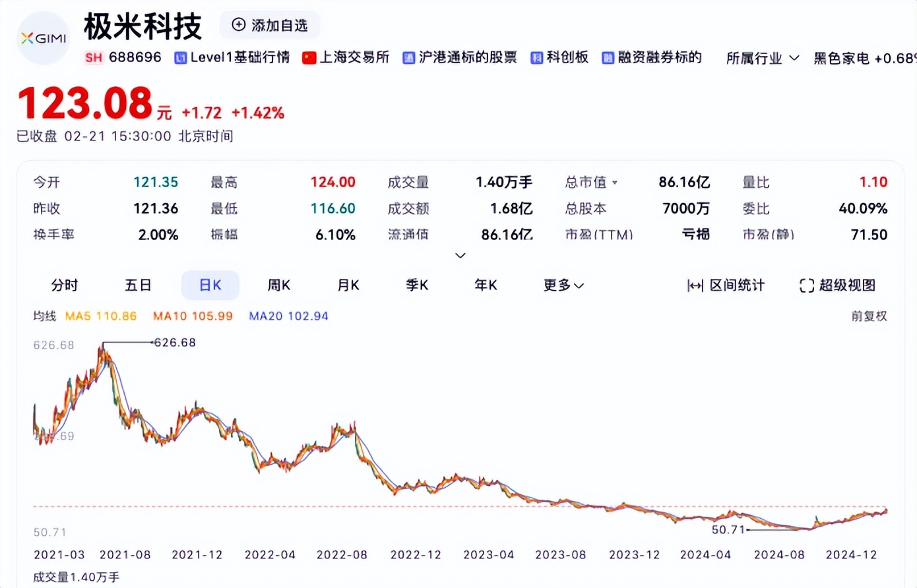Screen dimensions: 917x588
Task: Click the 上海交易所 flag icon
Action: [x=309, y=58]
